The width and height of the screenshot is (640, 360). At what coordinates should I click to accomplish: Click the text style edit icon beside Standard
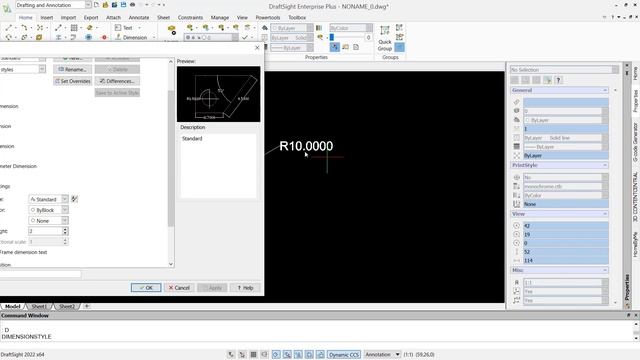(x=74, y=199)
